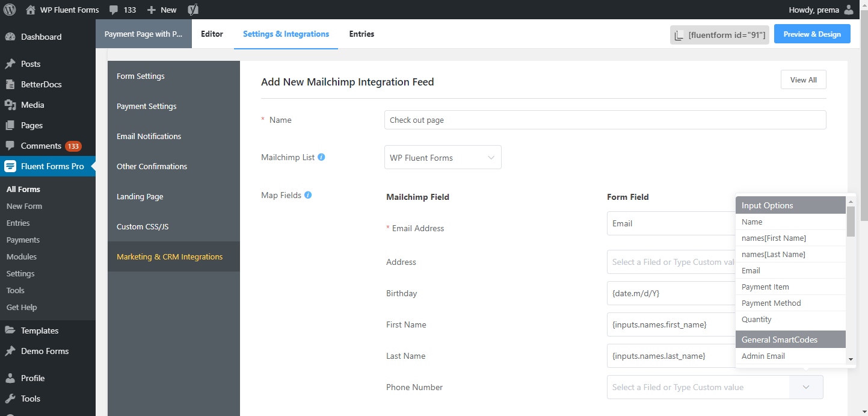Click the dropdown list scroll down arrow
This screenshot has width=868, height=416.
[851, 359]
